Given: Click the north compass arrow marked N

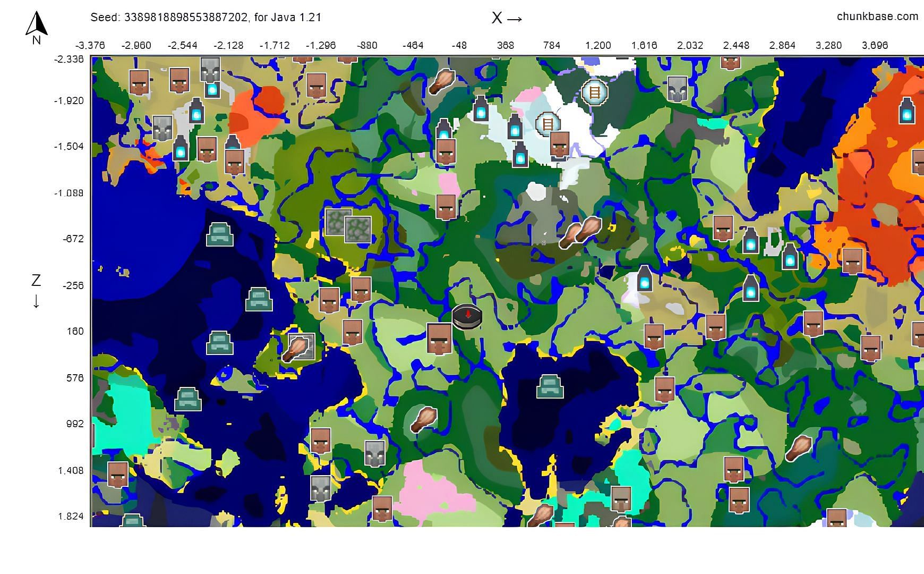Looking at the screenshot, I should [x=36, y=28].
